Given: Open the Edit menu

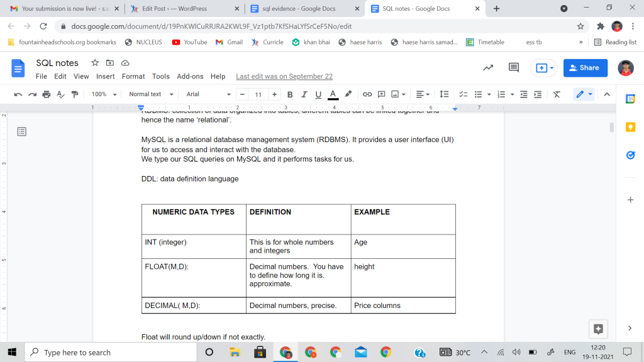Looking at the screenshot, I should (x=60, y=76).
